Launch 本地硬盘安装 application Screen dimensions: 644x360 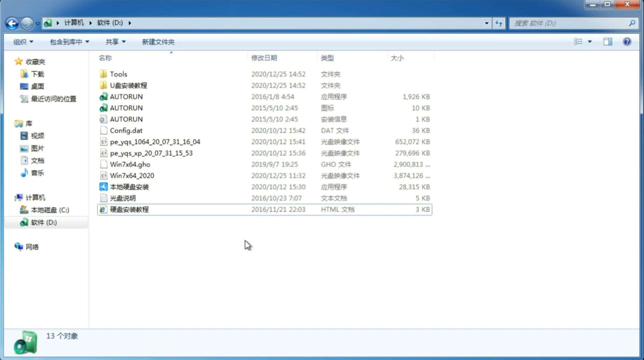click(x=129, y=187)
